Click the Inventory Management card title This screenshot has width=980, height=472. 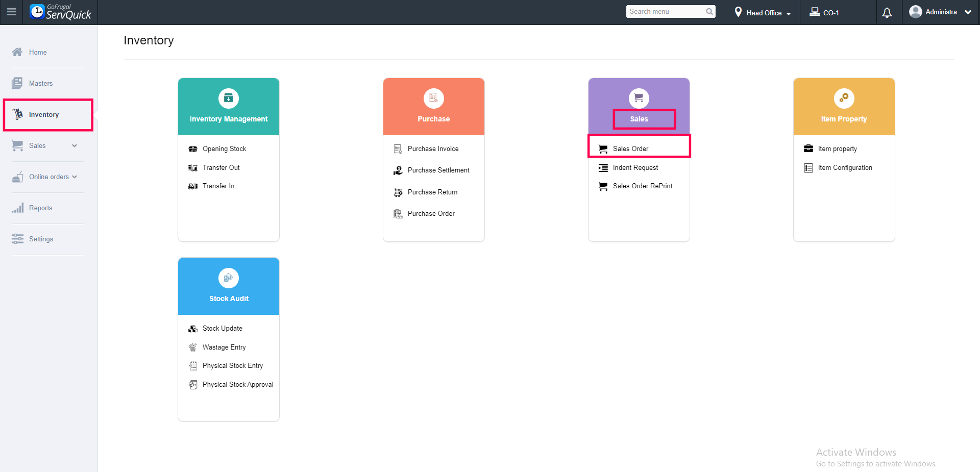[x=229, y=119]
